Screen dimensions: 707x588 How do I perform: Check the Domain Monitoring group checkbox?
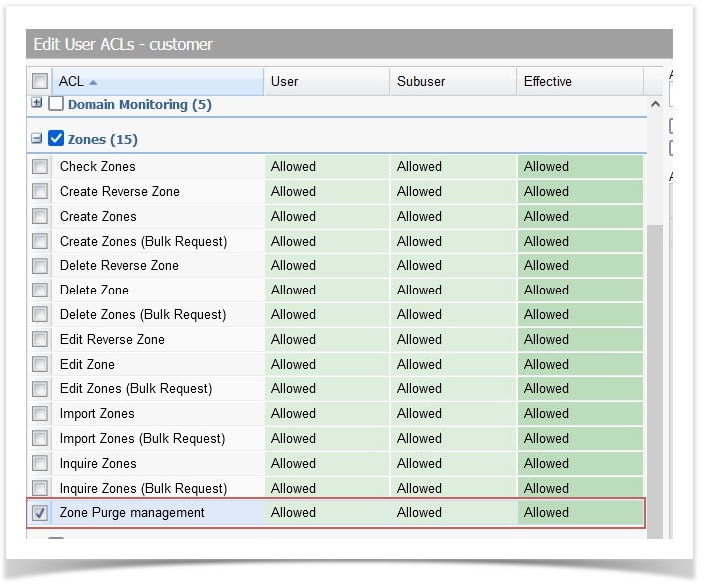[56, 103]
